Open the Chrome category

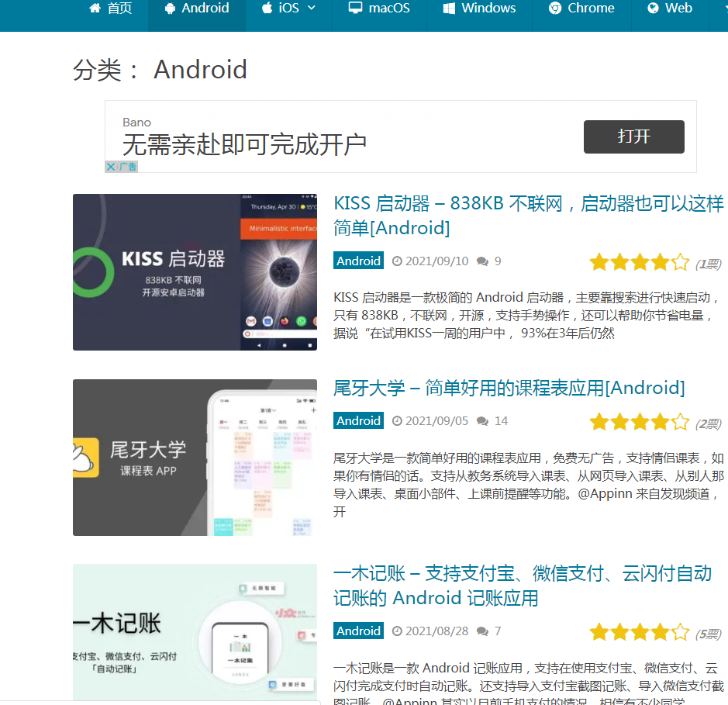pyautogui.click(x=581, y=9)
